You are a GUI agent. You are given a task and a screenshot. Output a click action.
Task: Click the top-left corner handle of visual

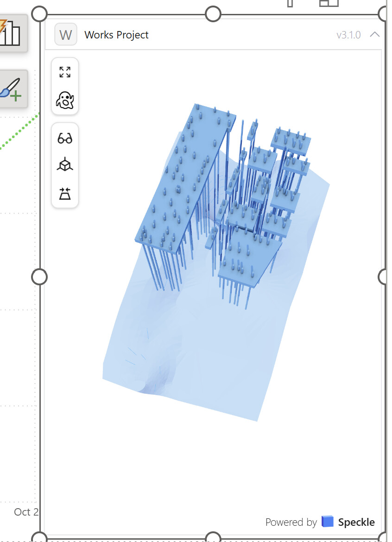click(x=39, y=14)
